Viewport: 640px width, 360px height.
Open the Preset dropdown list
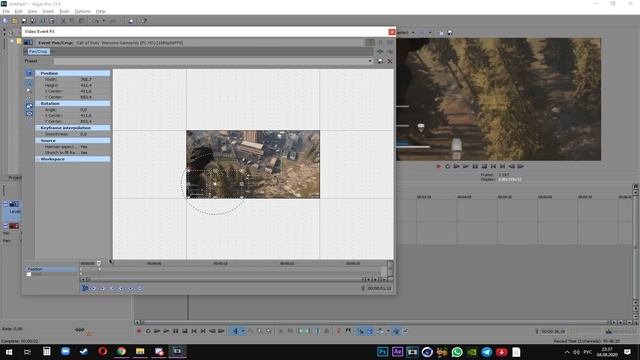[370, 61]
